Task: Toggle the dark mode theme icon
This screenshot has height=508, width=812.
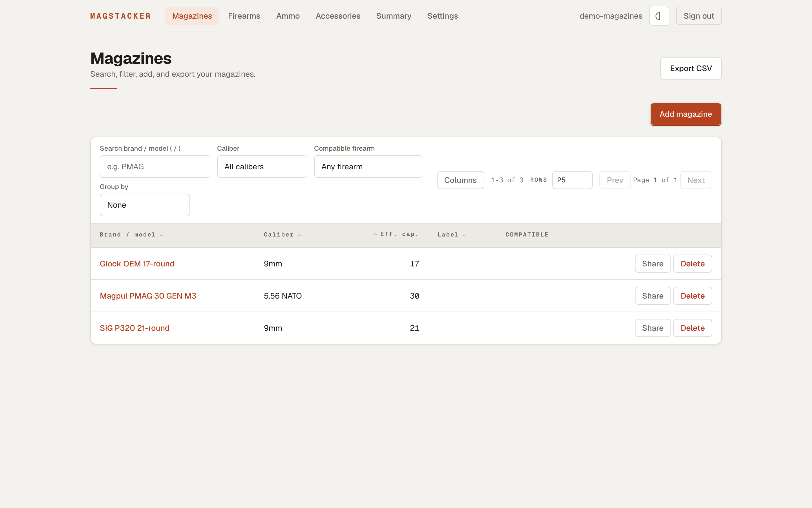Action: click(x=659, y=16)
